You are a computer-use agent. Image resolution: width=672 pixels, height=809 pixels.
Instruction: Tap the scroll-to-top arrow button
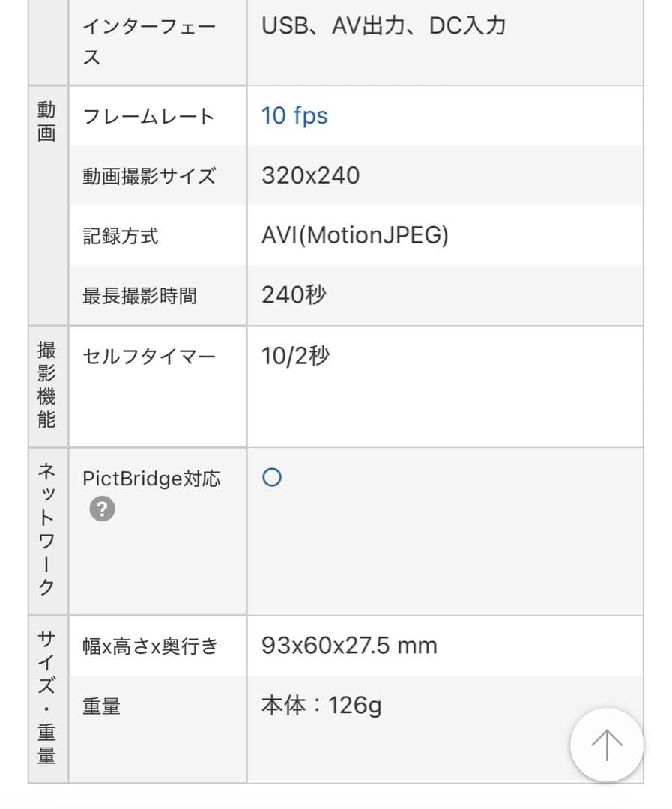[606, 745]
